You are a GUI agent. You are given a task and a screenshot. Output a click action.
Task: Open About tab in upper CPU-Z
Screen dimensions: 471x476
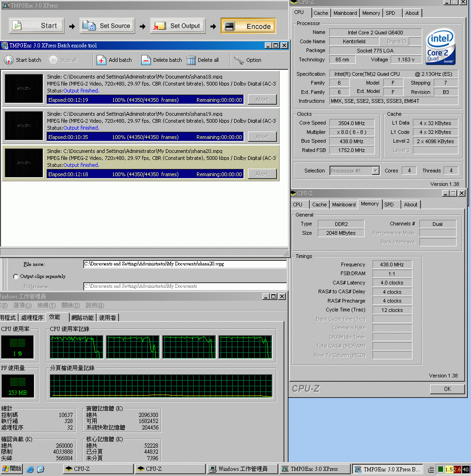(x=412, y=13)
